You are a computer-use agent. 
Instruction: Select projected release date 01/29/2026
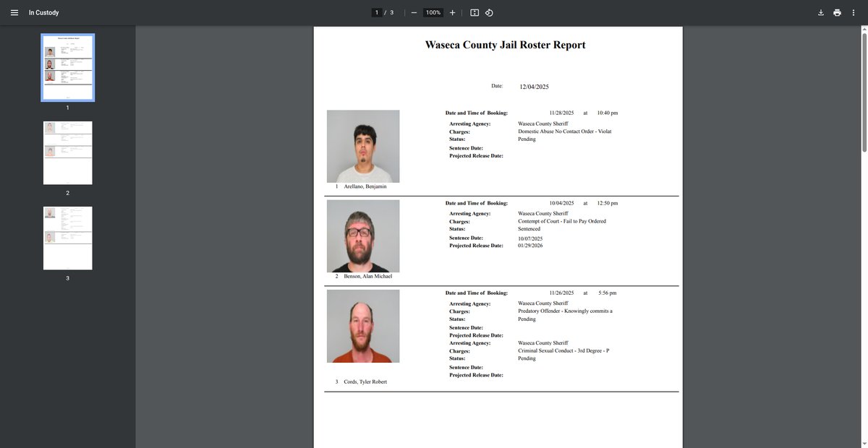click(530, 246)
